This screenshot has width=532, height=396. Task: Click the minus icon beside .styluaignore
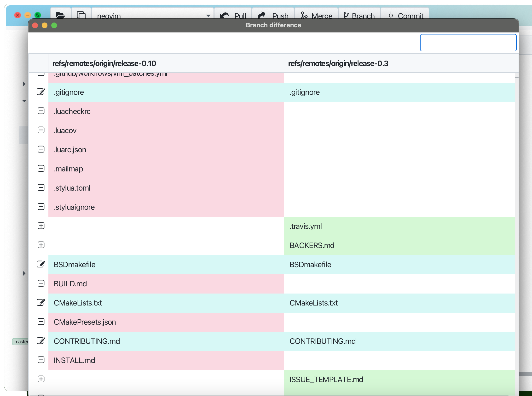(41, 207)
